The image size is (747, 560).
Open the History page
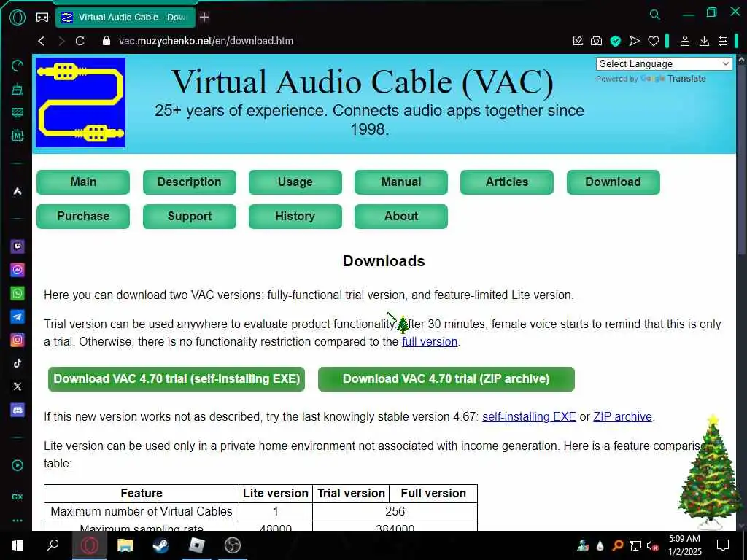pos(295,216)
